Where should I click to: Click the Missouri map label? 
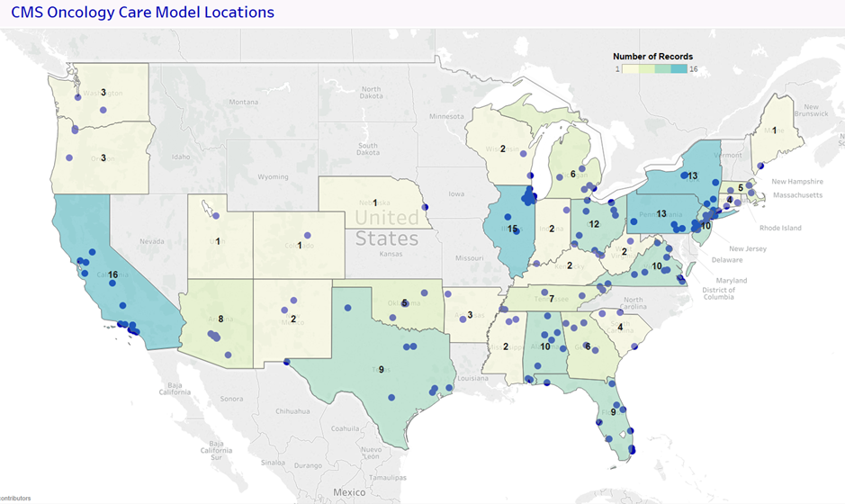pos(470,258)
